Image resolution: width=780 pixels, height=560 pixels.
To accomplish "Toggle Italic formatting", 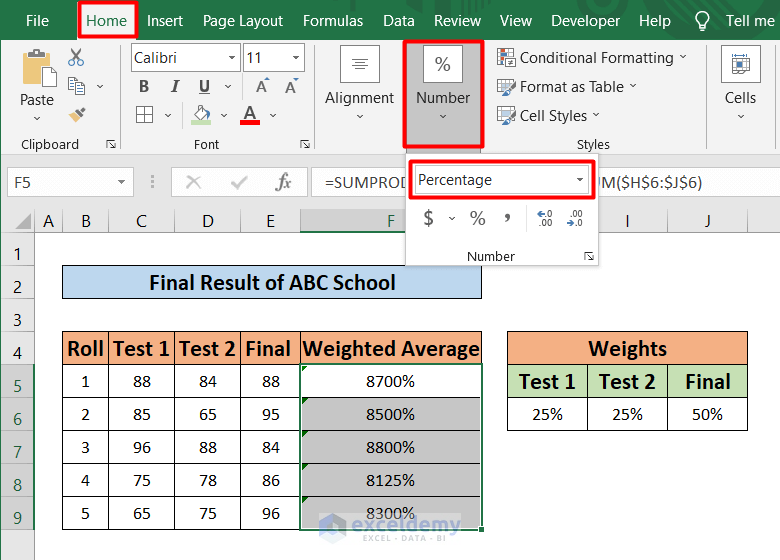I will pos(175,87).
